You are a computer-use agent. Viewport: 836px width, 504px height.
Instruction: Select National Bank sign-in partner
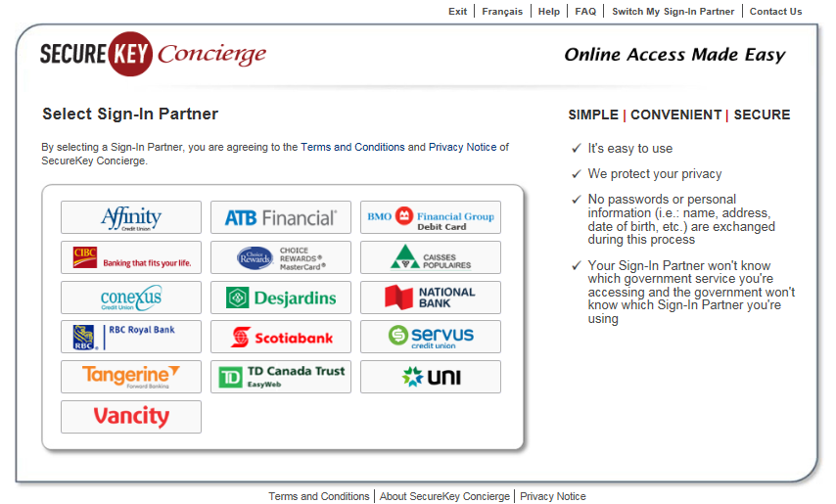430,298
